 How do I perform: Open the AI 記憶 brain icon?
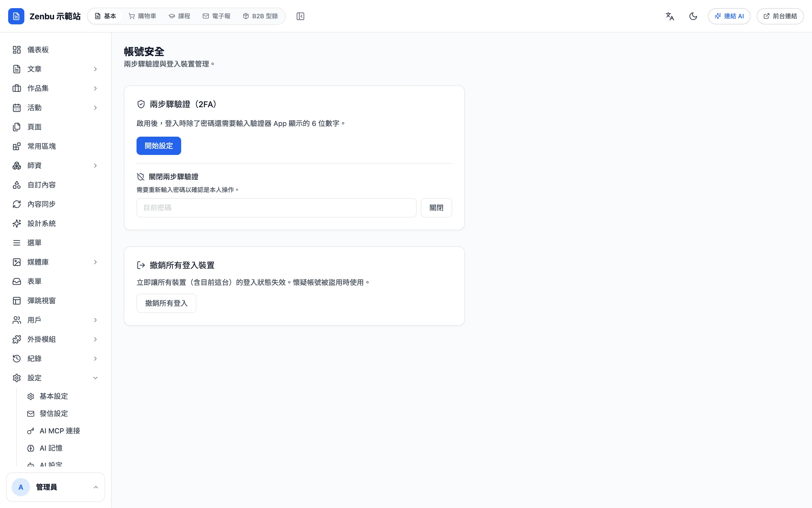(x=31, y=448)
